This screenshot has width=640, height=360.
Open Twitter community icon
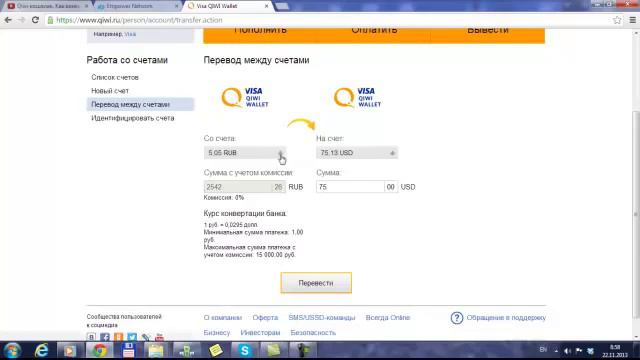point(132,337)
